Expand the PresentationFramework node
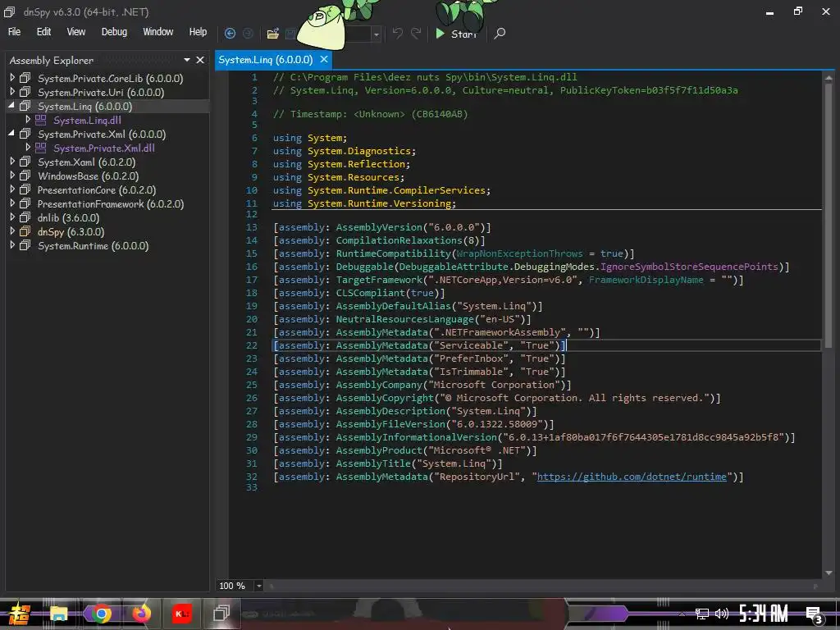Image resolution: width=840 pixels, height=630 pixels. point(12,203)
